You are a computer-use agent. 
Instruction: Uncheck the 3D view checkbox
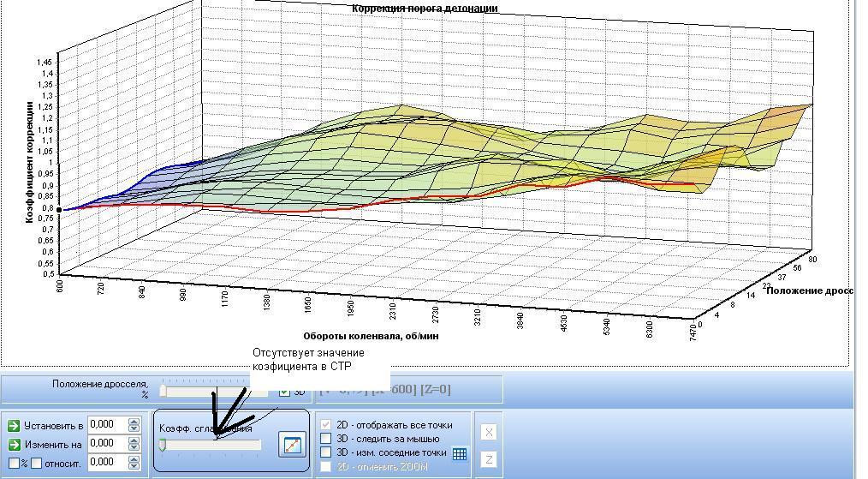point(284,392)
